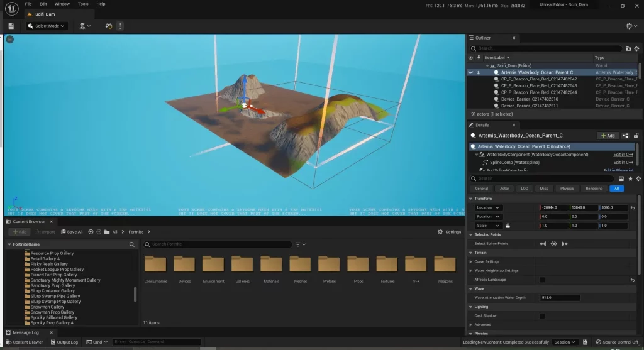Expand Water Heightmap Settings
Screen dimensions: 644x350
472,271
